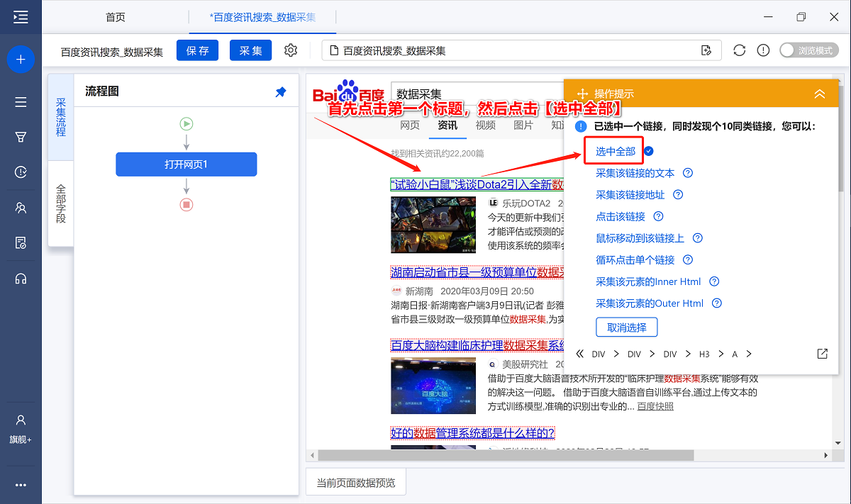The width and height of the screenshot is (851, 504).
Task: Click the help icon next to 采集该元素的Inner Html
Action: (714, 281)
